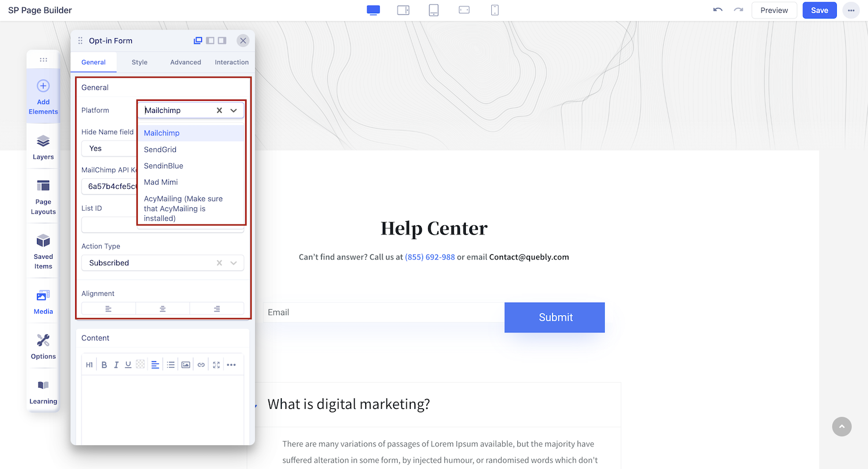
Task: Select center alignment option
Action: (x=163, y=309)
